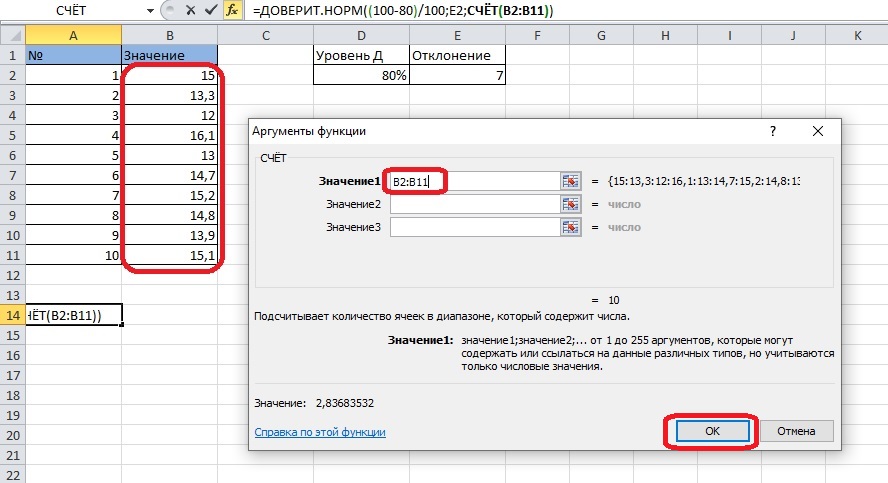Select cell Отклонение
The image size is (888, 483).
(x=457, y=55)
